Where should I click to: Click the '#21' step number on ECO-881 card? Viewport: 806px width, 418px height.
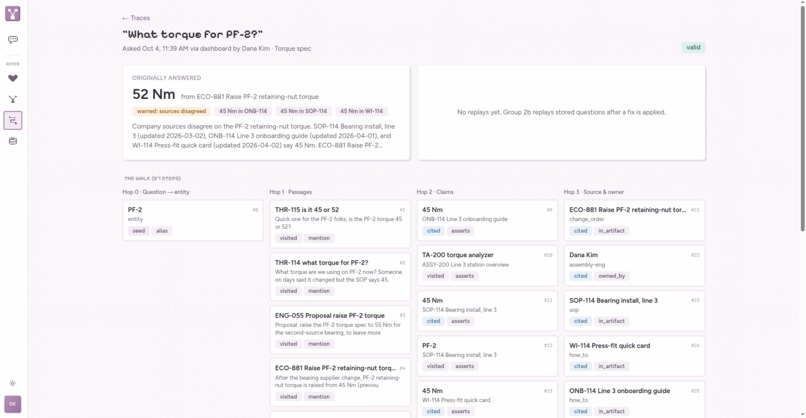tap(695, 210)
